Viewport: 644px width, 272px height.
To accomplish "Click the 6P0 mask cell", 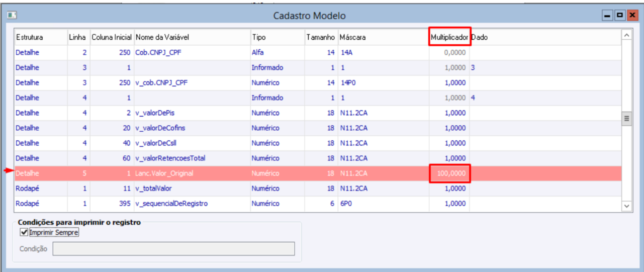I will tap(383, 203).
